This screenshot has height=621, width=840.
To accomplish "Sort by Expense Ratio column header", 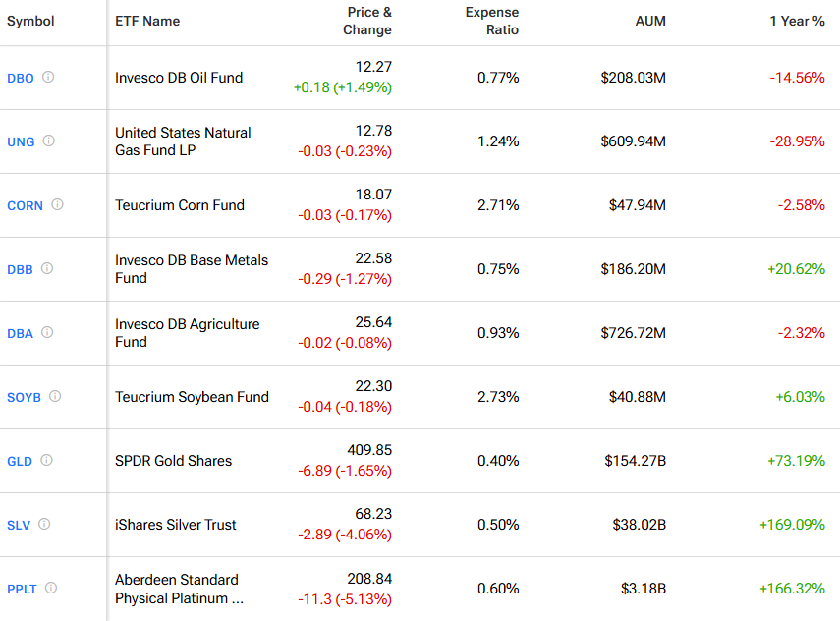I will point(492,22).
